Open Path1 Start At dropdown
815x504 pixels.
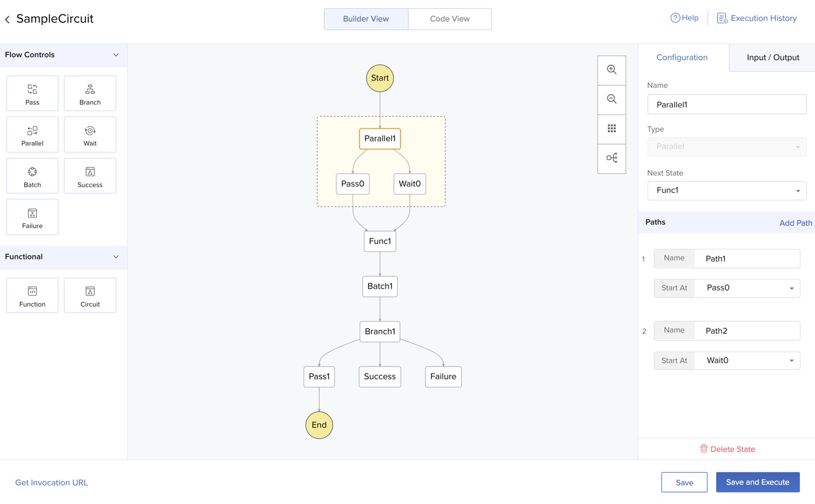tap(747, 288)
